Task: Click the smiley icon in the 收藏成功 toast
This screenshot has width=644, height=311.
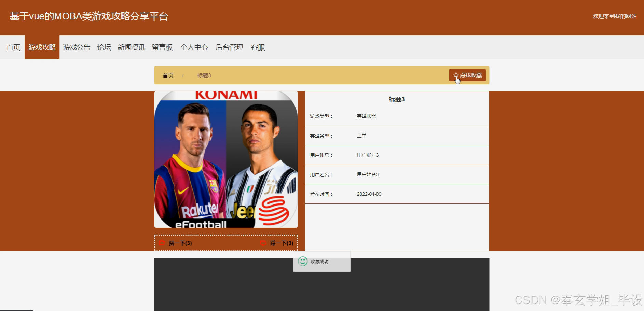Action: click(x=303, y=261)
